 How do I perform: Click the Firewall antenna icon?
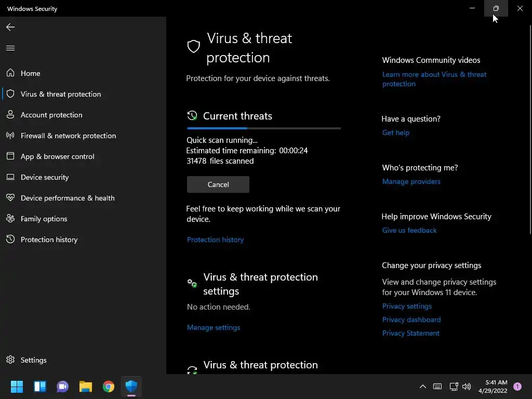(10, 136)
